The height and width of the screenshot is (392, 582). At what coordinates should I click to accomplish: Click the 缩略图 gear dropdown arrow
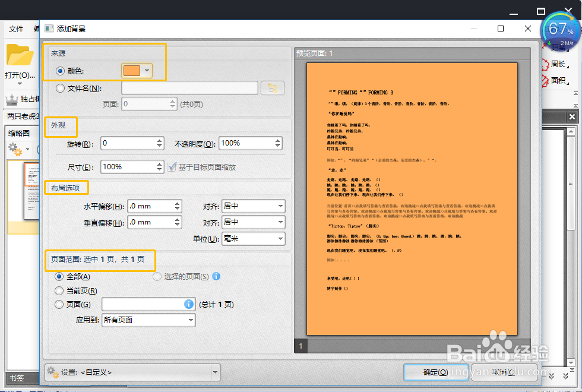pyautogui.click(x=27, y=149)
